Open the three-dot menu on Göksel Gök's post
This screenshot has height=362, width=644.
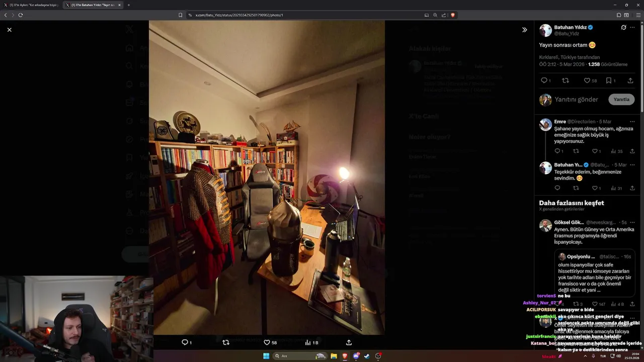point(632,222)
